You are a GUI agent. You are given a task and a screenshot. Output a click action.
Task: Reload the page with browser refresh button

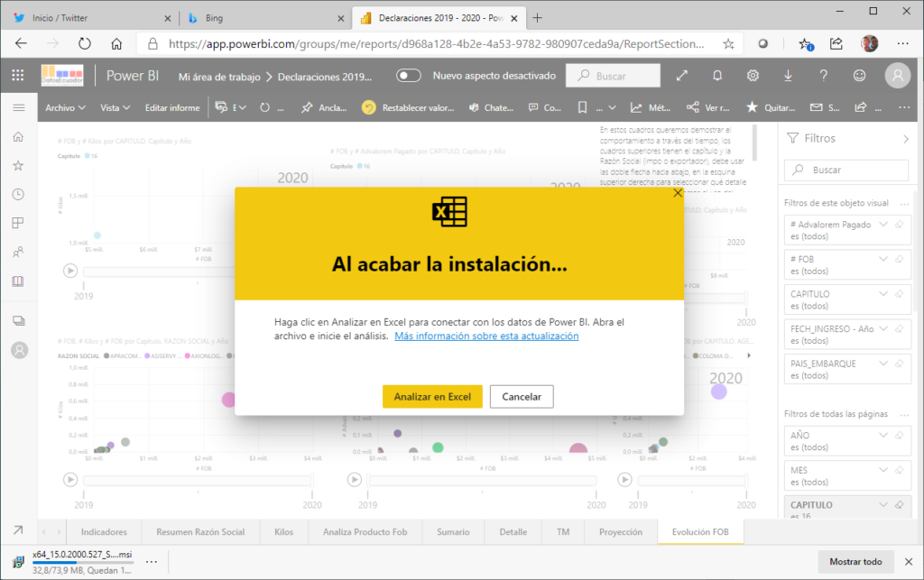click(x=85, y=43)
